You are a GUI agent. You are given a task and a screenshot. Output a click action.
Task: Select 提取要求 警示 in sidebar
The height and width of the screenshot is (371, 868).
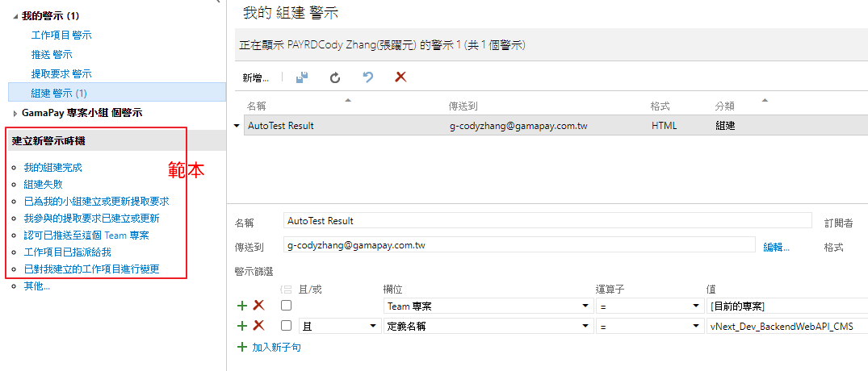tap(61, 73)
